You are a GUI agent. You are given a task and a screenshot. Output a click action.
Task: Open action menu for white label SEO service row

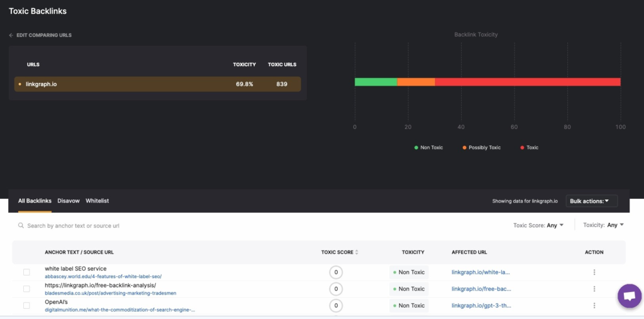point(594,272)
